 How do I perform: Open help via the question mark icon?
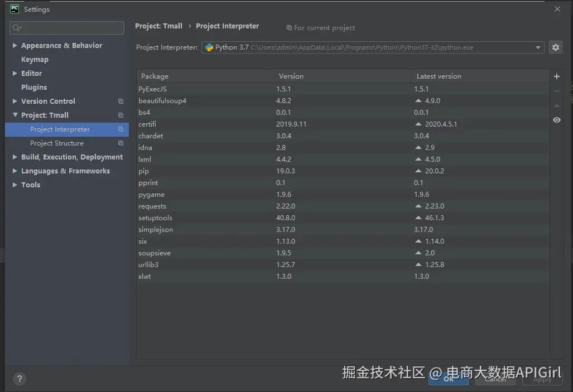(20, 379)
